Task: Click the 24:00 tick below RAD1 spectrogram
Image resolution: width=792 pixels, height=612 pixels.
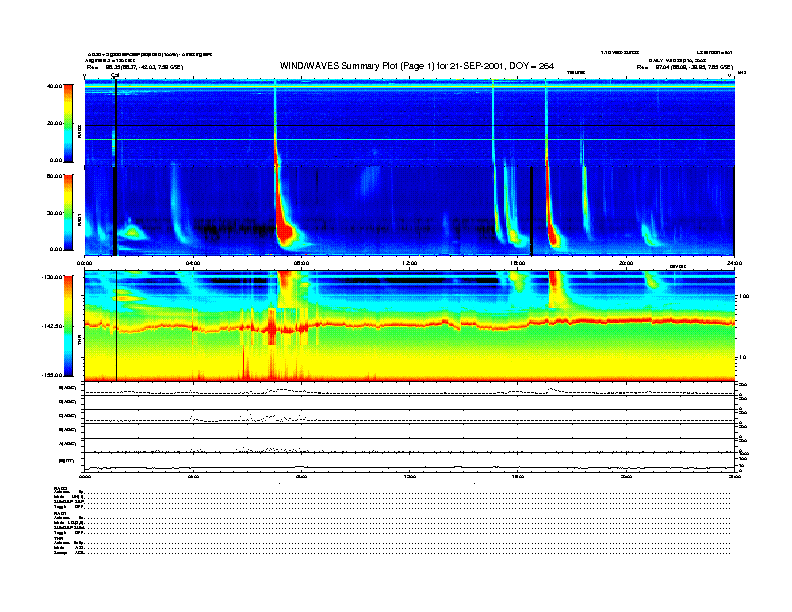Action: [734, 263]
